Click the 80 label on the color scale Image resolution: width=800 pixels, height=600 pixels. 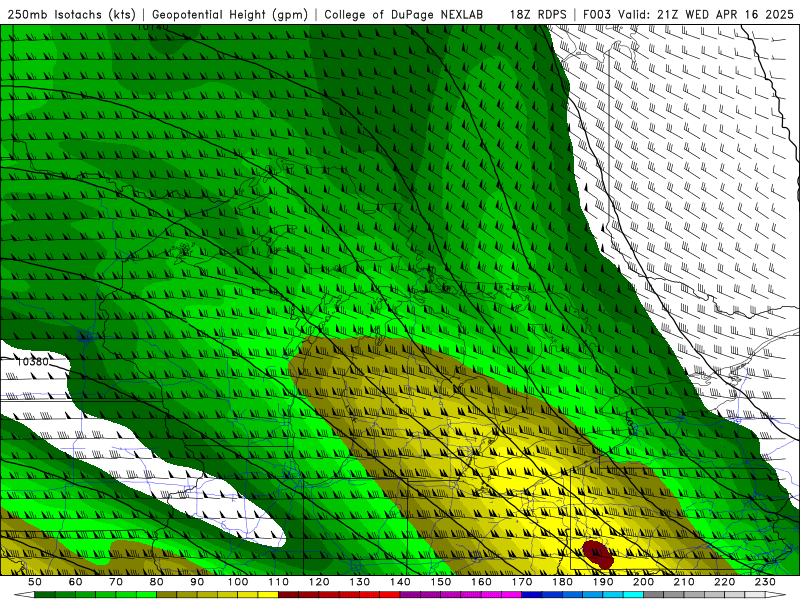click(x=157, y=582)
